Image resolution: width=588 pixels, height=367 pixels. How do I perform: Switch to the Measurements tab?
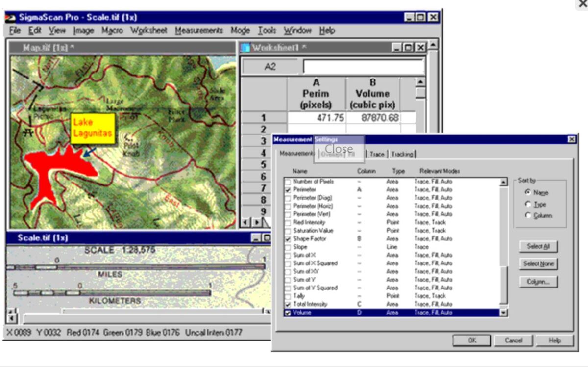297,154
